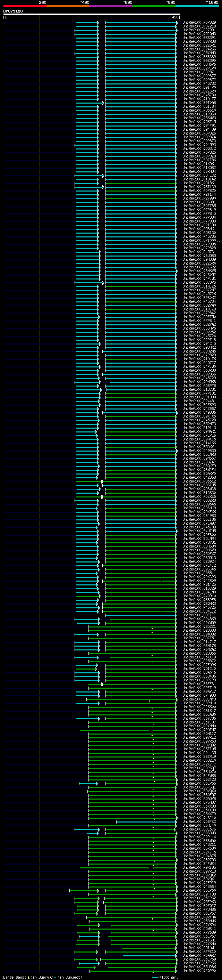Select hit UniRef100_O04875
Screen dimensions: 222x980
click(x=199, y=856)
